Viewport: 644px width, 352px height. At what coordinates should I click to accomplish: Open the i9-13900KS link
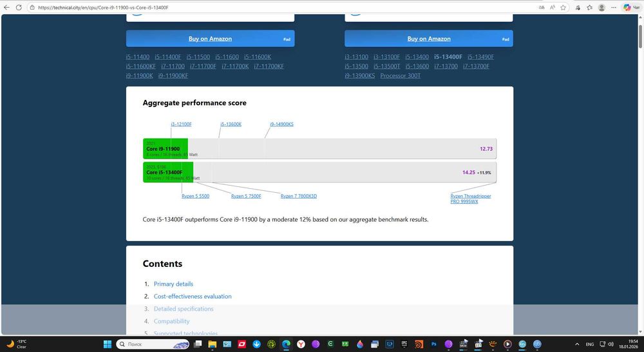360,75
